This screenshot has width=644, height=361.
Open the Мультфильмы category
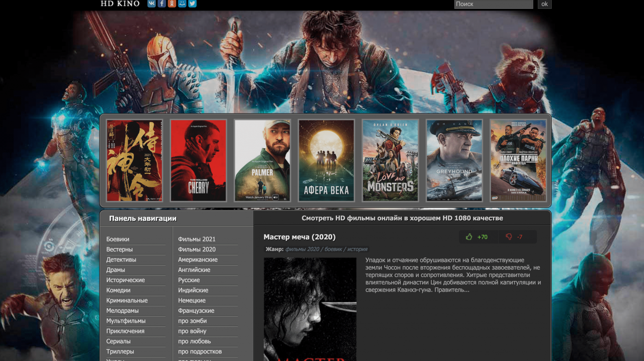coord(126,321)
